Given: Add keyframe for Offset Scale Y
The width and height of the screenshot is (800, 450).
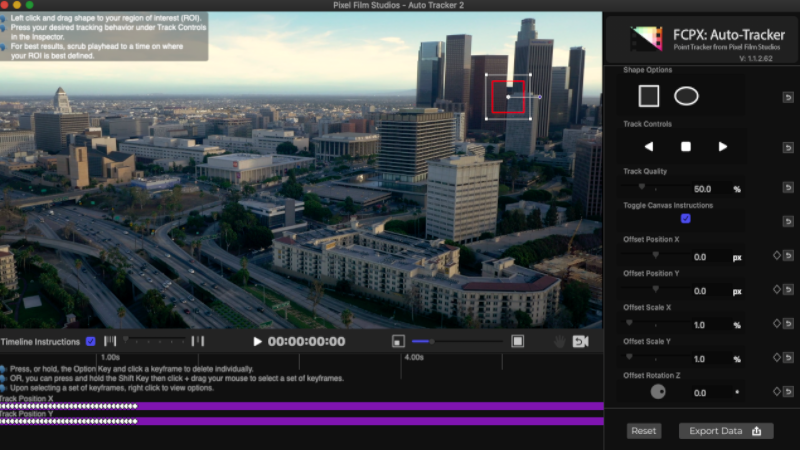Looking at the screenshot, I should click(777, 357).
